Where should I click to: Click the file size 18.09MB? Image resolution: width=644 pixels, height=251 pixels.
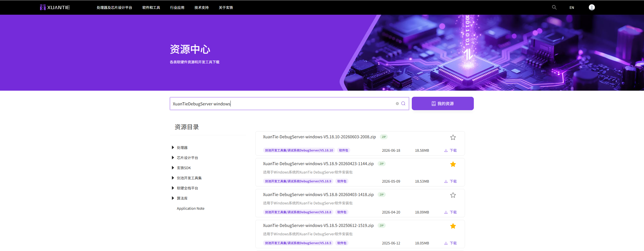[422, 212]
